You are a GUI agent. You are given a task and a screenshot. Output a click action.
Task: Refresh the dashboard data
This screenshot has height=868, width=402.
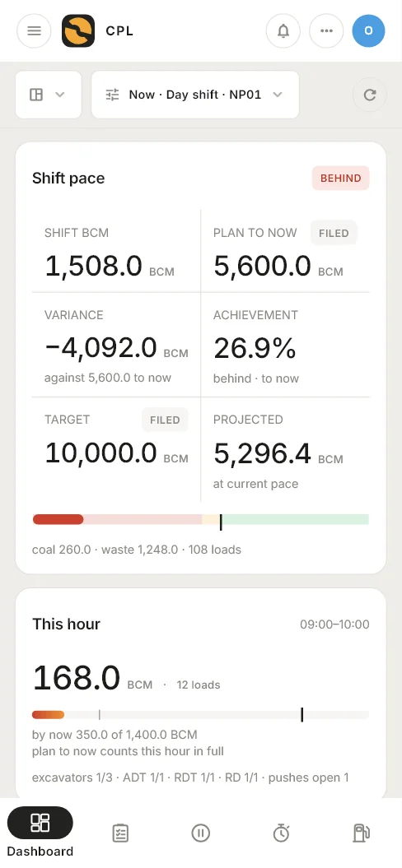[370, 95]
